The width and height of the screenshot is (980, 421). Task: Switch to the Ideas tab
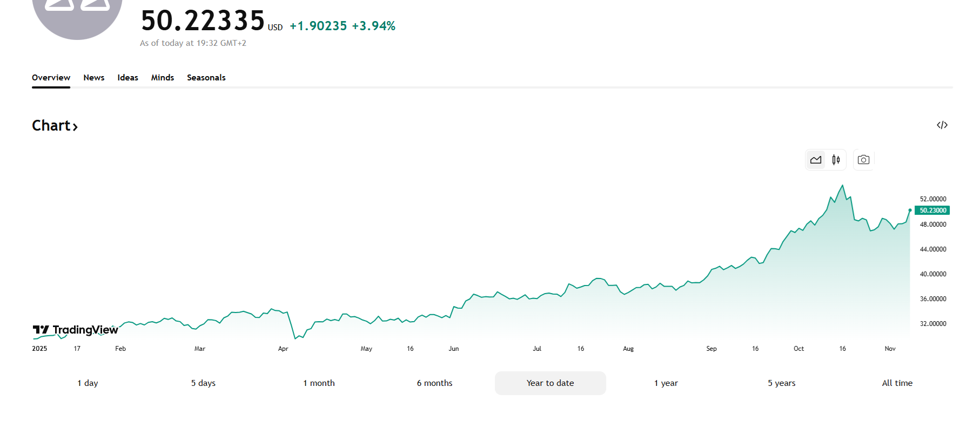pyautogui.click(x=128, y=78)
